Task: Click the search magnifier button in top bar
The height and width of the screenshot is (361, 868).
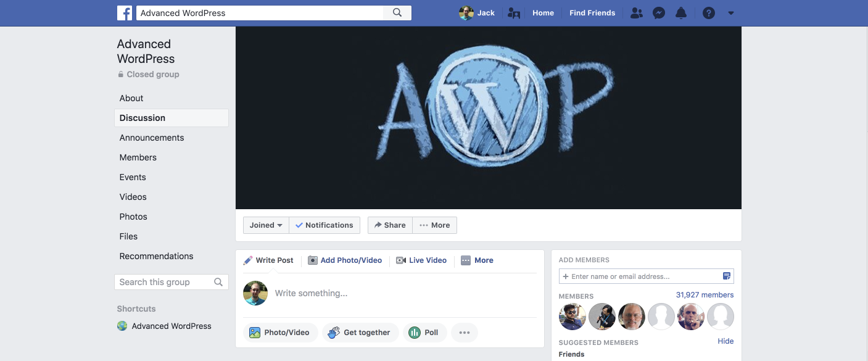Action: pos(397,13)
